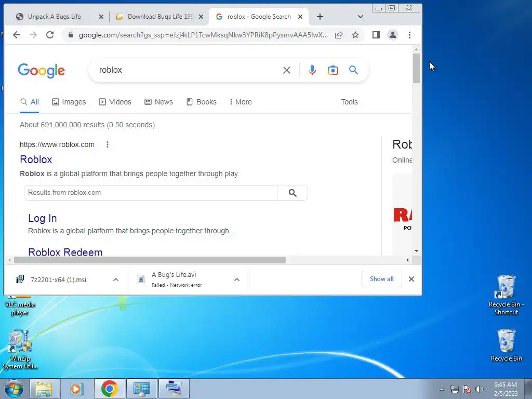
Task: Select the Images results filter
Action: [69, 102]
